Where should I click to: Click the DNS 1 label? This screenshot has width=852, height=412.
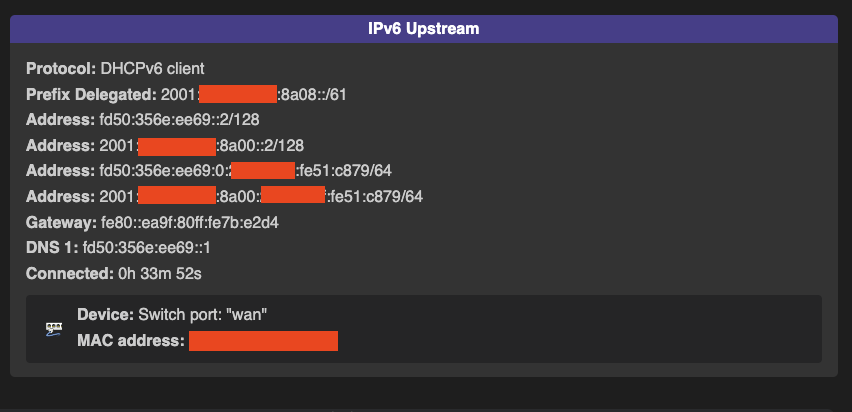coord(52,248)
